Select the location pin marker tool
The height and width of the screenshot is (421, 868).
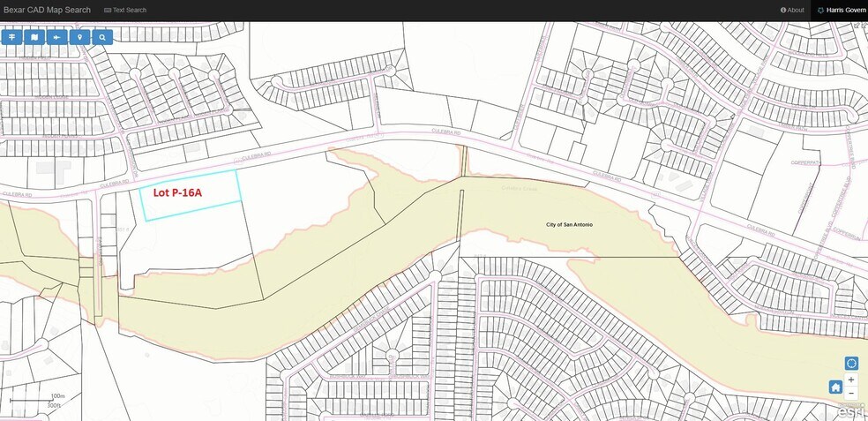(x=79, y=37)
